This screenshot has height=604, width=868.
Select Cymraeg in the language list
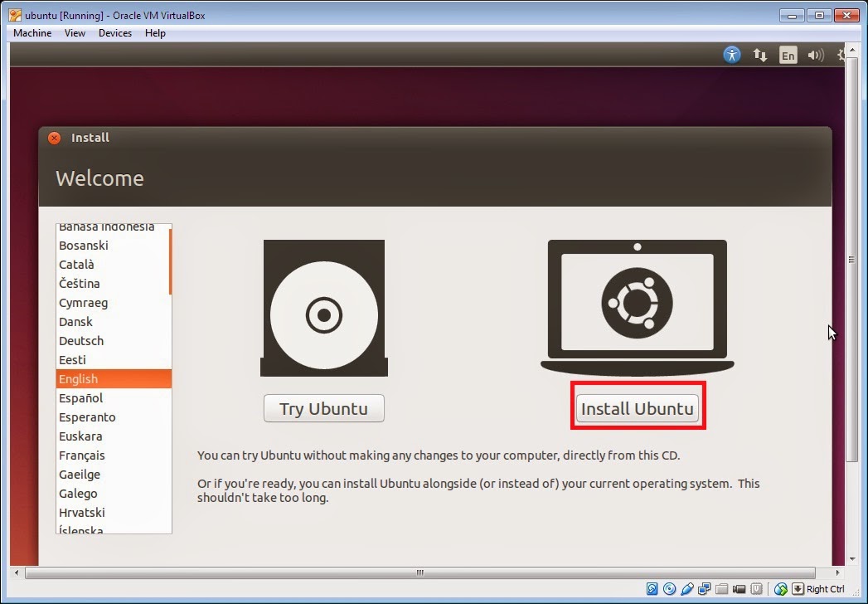pyautogui.click(x=114, y=303)
